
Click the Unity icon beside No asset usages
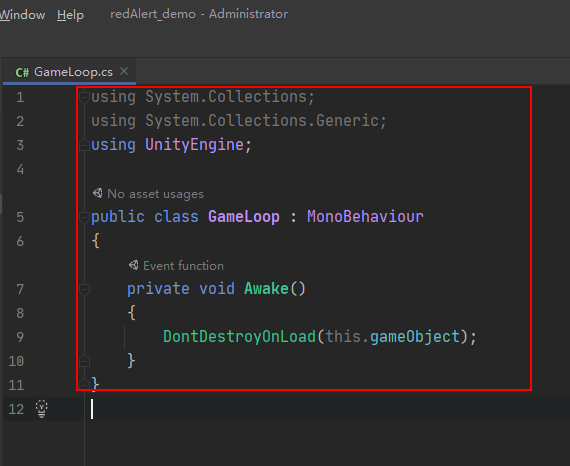97,193
